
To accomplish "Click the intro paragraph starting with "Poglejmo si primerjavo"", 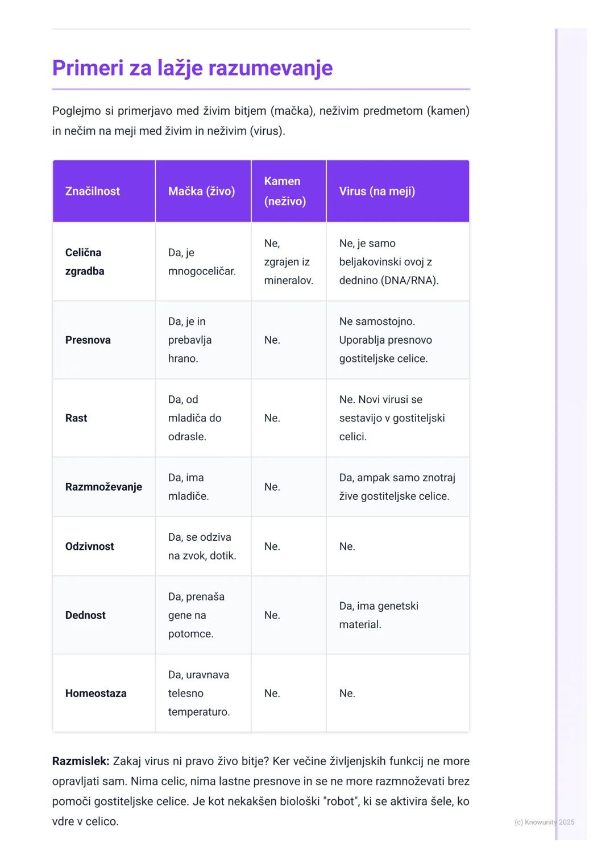I will coord(260,120).
